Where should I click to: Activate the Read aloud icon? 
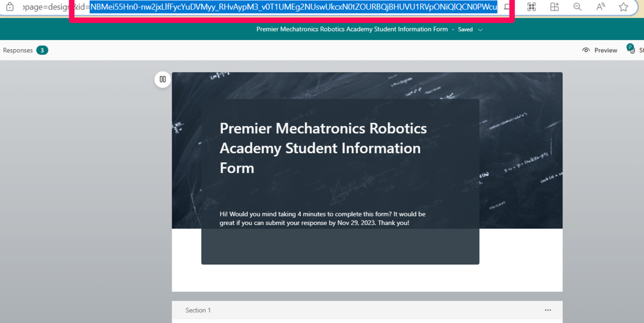click(x=600, y=7)
